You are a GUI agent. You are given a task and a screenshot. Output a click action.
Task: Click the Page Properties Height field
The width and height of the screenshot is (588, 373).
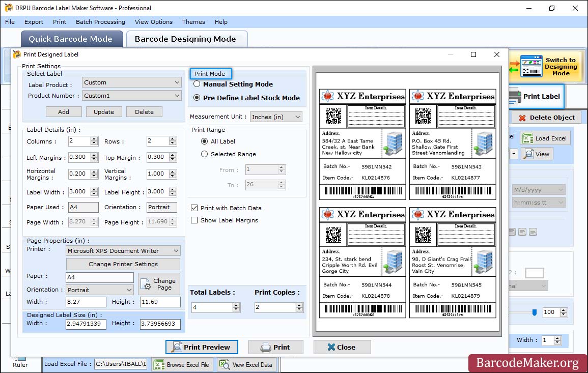[x=160, y=302]
